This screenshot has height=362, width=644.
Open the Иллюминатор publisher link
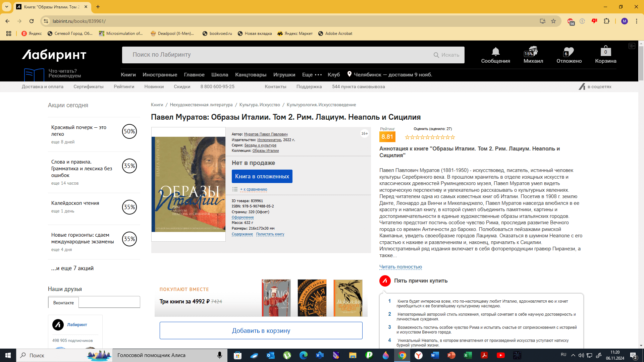click(x=269, y=140)
